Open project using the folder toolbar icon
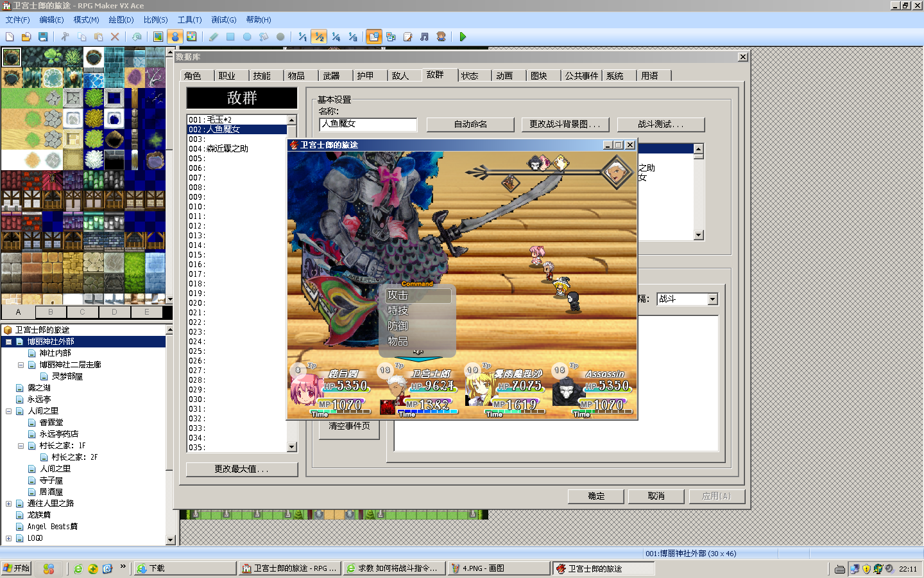Viewport: 924px width, 578px height. pyautogui.click(x=26, y=37)
